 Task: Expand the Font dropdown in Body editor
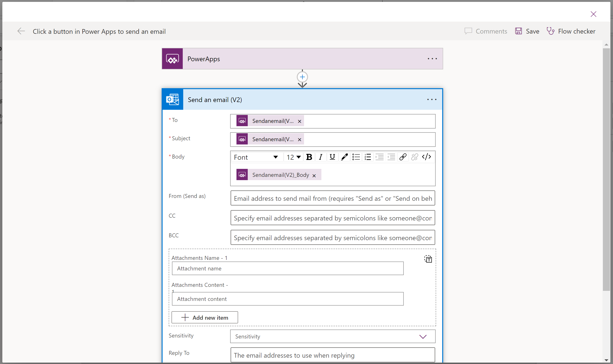click(x=275, y=157)
